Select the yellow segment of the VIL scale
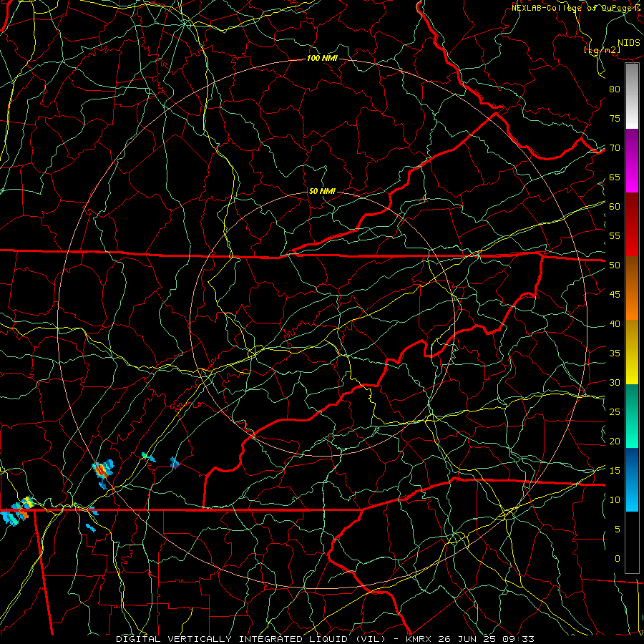The width and height of the screenshot is (644, 644). click(x=632, y=352)
